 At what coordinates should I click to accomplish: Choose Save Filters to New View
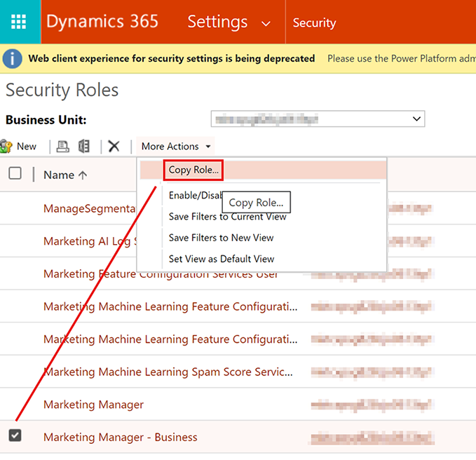pos(221,238)
